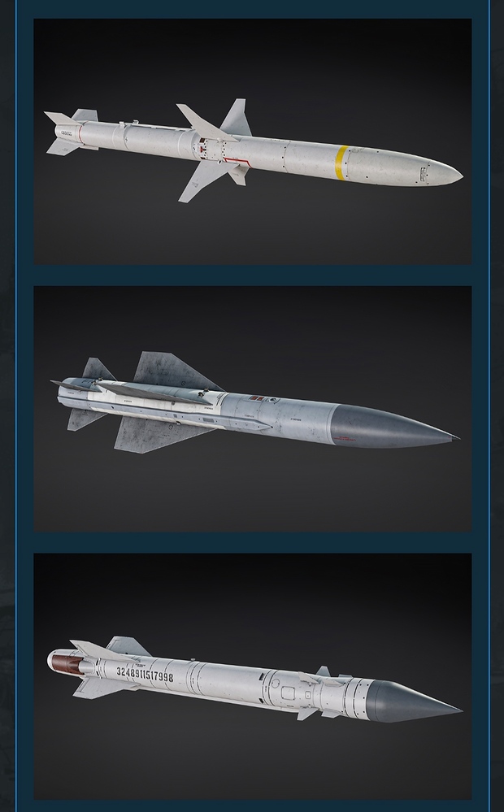Click the yellow band on the top missile
Image resolution: width=504 pixels, height=812 pixels.
(341, 163)
